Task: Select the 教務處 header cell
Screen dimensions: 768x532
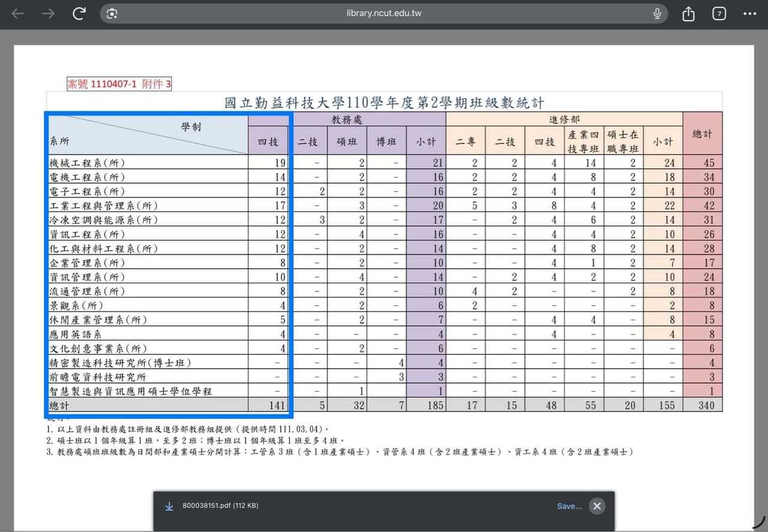Action: point(347,120)
